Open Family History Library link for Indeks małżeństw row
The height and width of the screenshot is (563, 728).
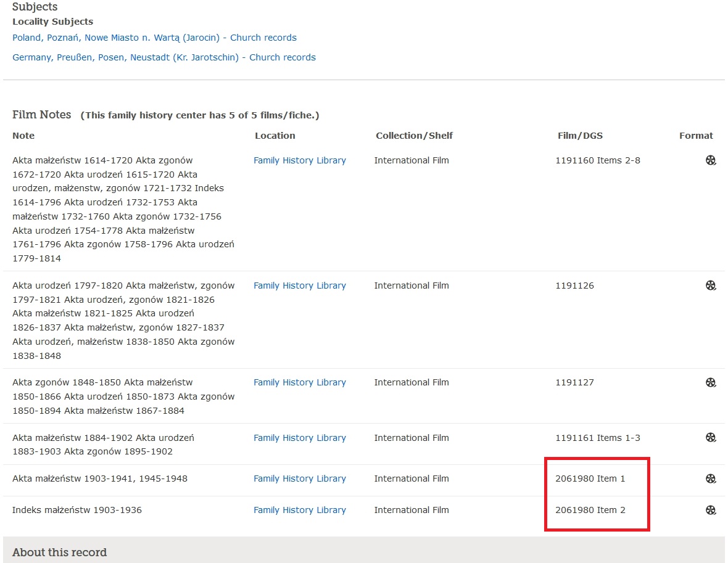point(299,510)
